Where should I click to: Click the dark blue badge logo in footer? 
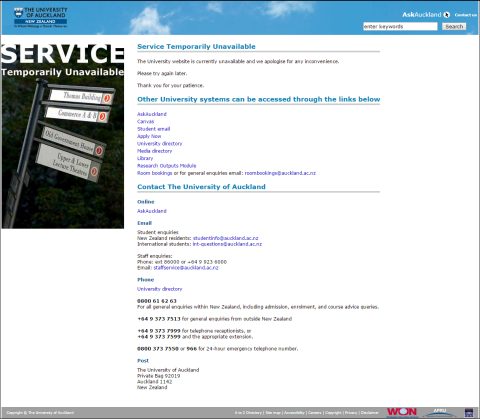469,413
